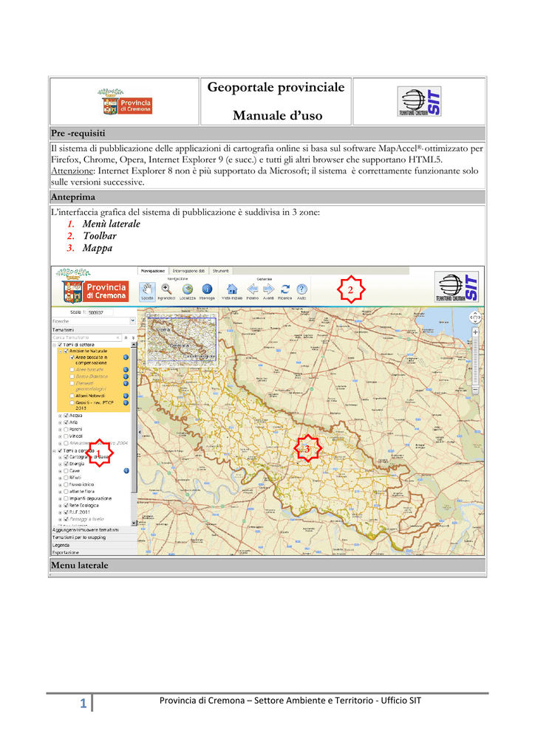Expand the Acqua tree node

[61, 416]
